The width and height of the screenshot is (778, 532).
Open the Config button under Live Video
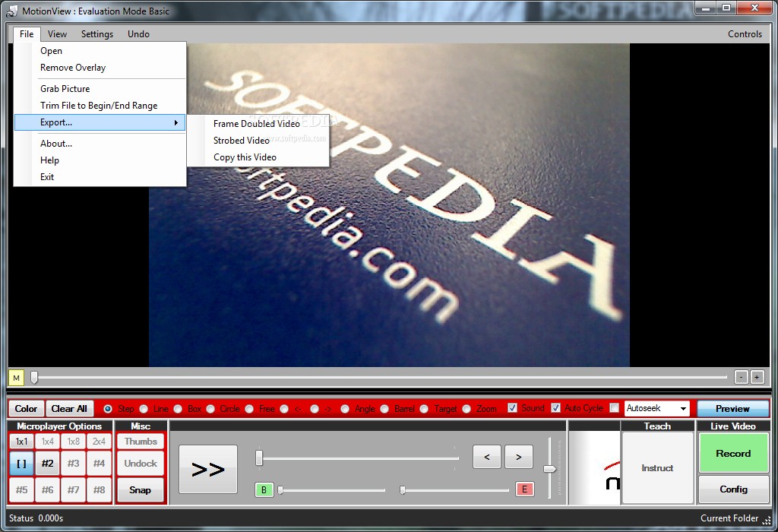point(733,489)
